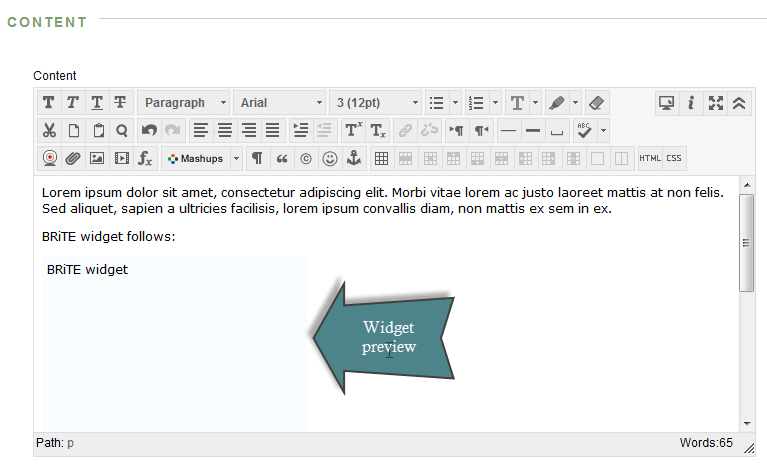Image resolution: width=767 pixels, height=471 pixels.
Task: Insert thick horizontal rule
Action: [x=533, y=131]
